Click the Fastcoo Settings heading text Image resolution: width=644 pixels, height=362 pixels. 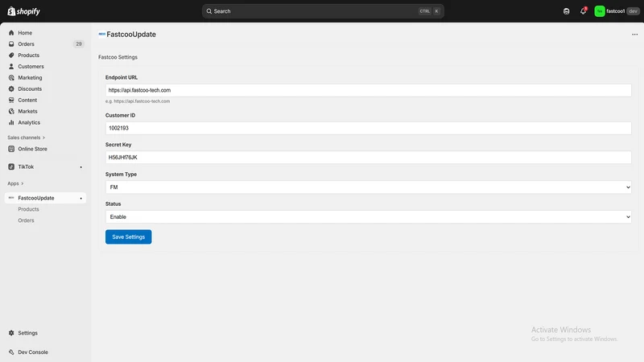click(118, 57)
